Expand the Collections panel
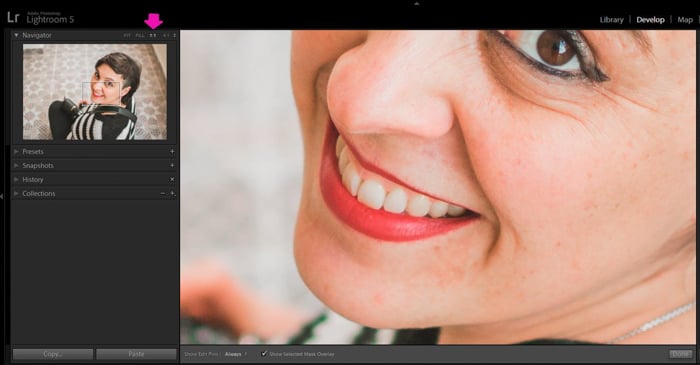Image resolution: width=700 pixels, height=365 pixels. coord(17,194)
